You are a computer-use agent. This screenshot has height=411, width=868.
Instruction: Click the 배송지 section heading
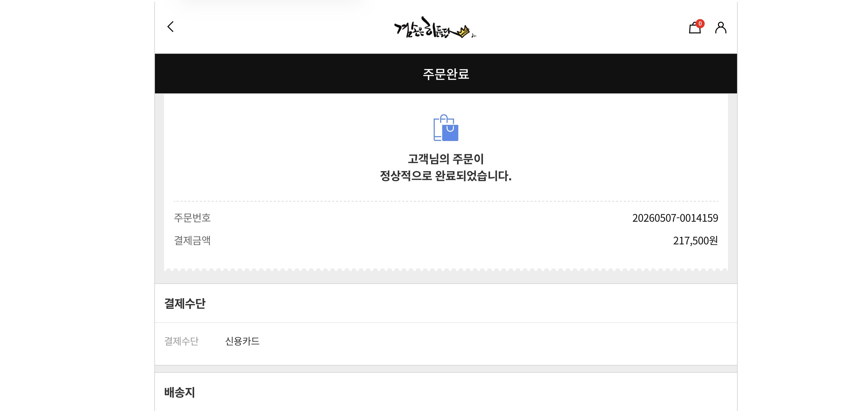tap(180, 392)
